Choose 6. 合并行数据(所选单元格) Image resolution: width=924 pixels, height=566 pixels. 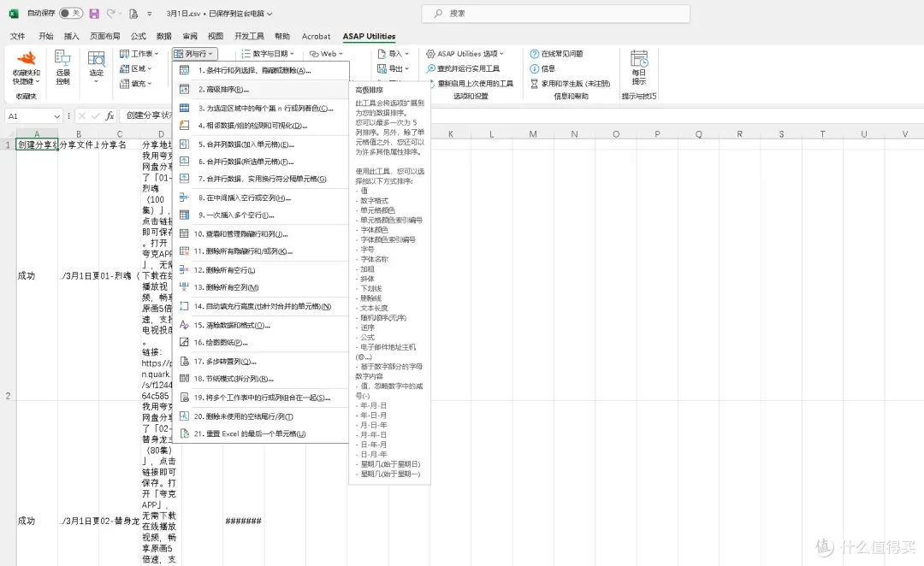pos(261,162)
